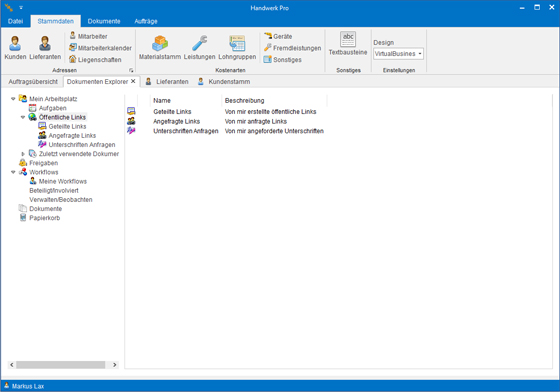Collapse the Workflows tree node
The width and height of the screenshot is (560, 392).
click(13, 172)
